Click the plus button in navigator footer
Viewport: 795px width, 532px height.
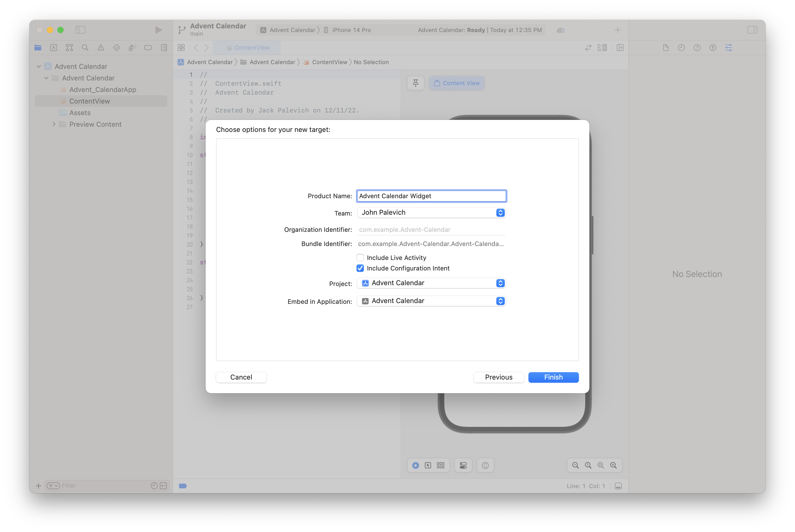[38, 486]
